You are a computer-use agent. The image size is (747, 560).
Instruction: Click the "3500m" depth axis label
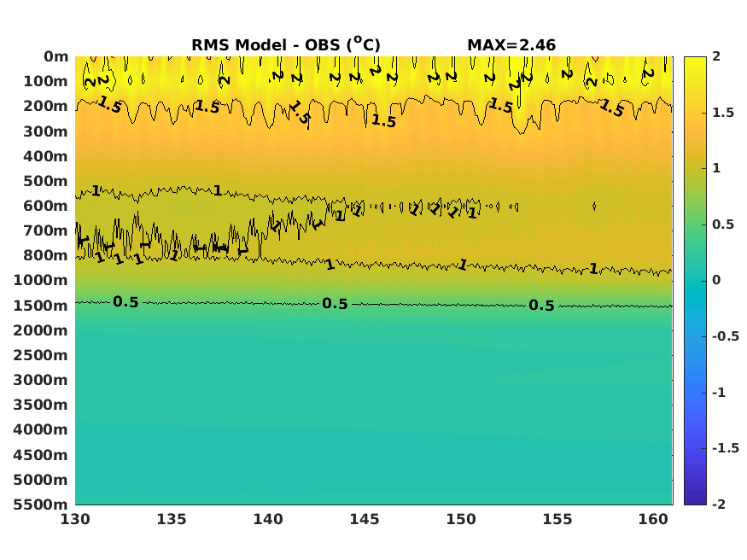click(41, 405)
